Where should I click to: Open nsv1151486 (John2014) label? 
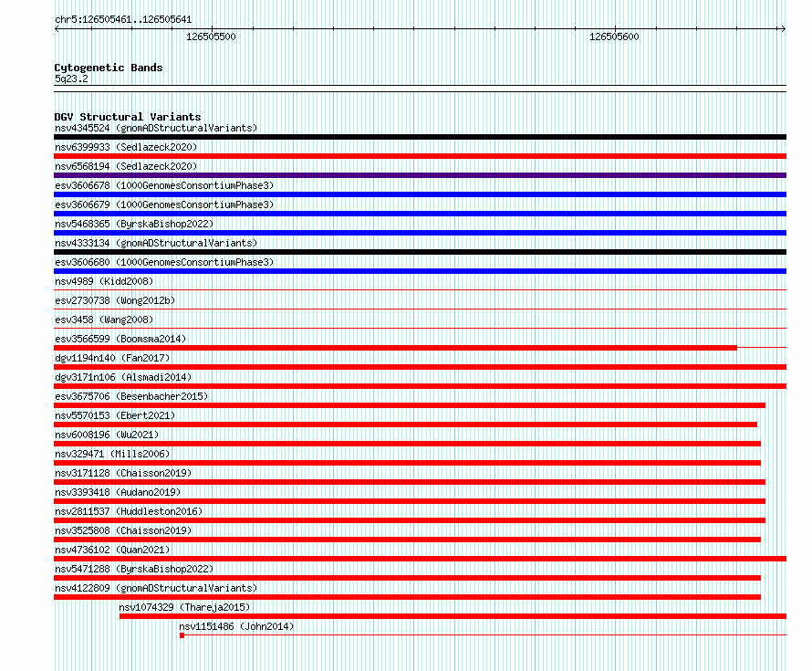[236, 626]
